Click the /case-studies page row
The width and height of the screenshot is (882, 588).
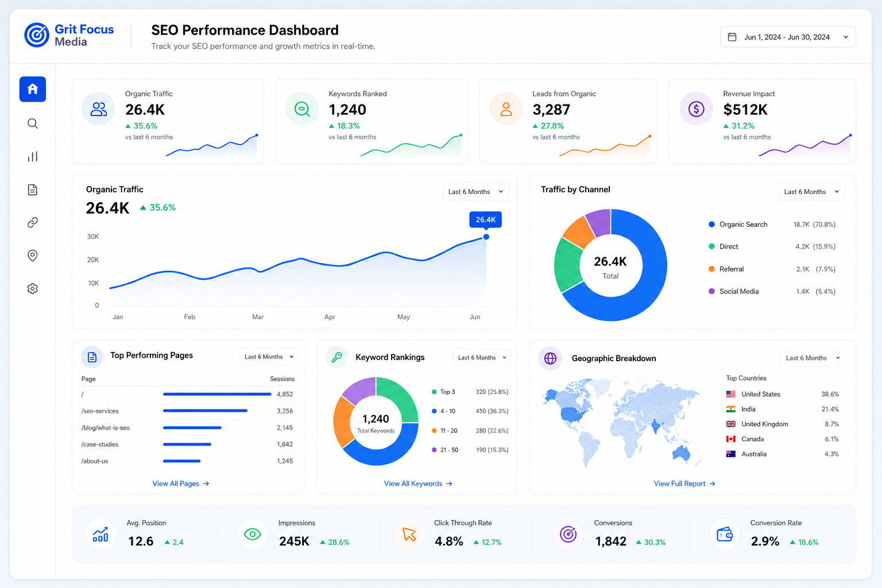pyautogui.click(x=187, y=444)
